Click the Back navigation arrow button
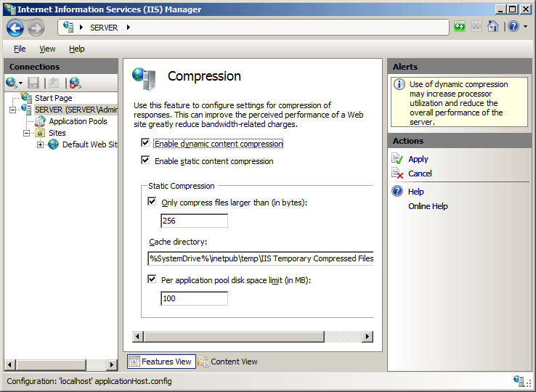The height and width of the screenshot is (392, 536). (x=15, y=28)
